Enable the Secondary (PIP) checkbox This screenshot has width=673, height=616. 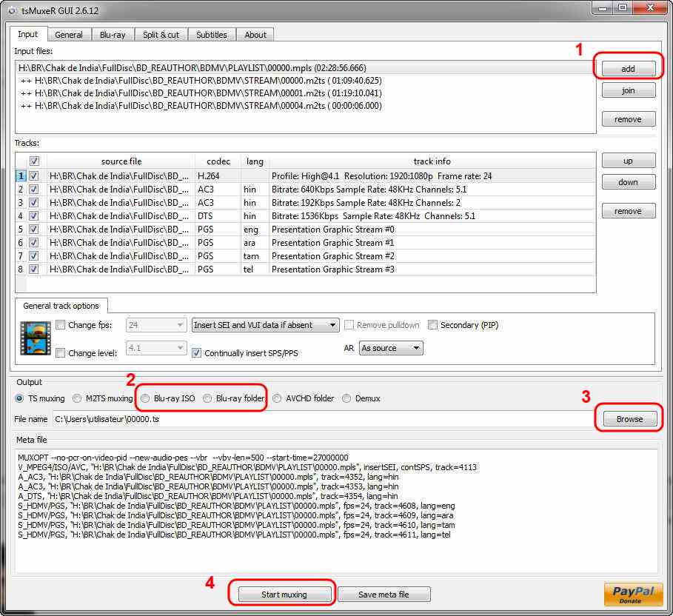click(432, 324)
